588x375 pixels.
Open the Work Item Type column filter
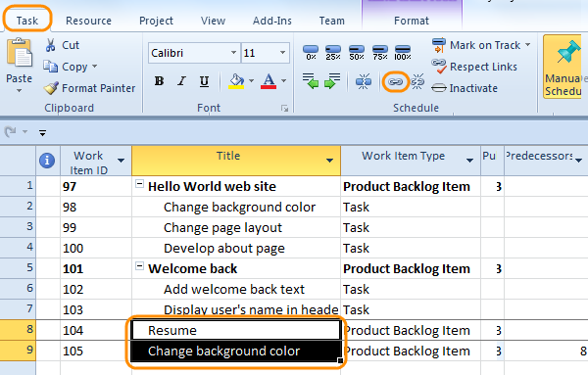469,161
